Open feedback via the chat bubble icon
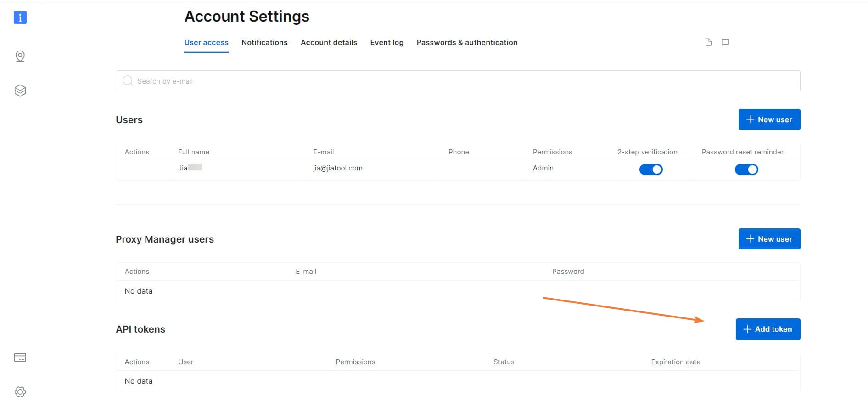 coord(726,42)
